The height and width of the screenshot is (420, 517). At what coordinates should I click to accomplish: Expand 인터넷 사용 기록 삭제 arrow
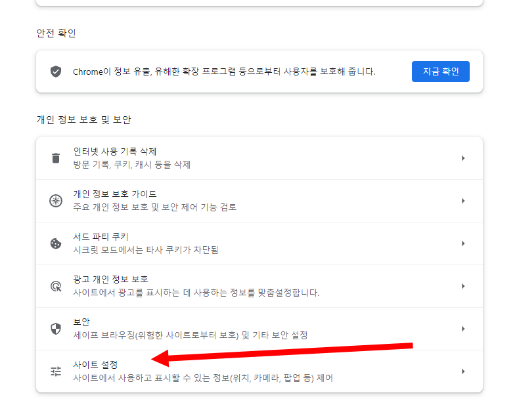click(x=463, y=158)
